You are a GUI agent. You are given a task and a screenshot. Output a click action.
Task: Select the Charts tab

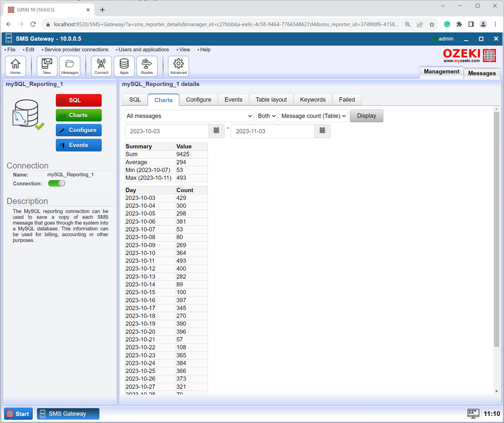[163, 100]
